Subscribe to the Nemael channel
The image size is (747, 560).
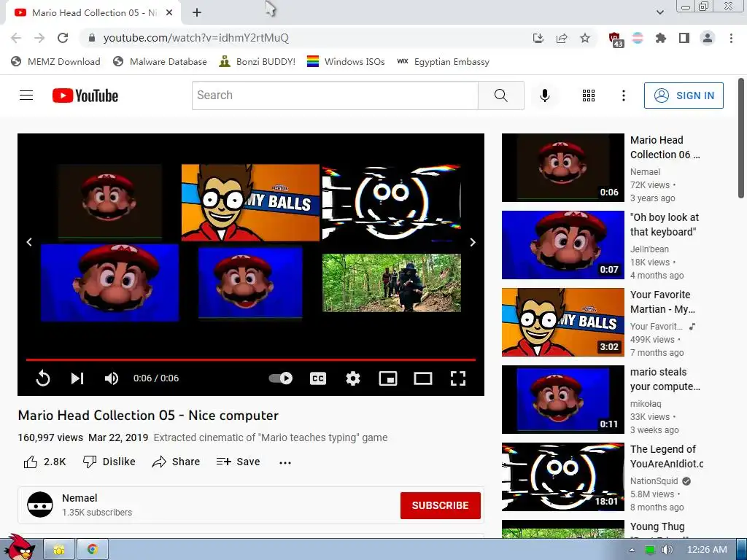click(440, 505)
